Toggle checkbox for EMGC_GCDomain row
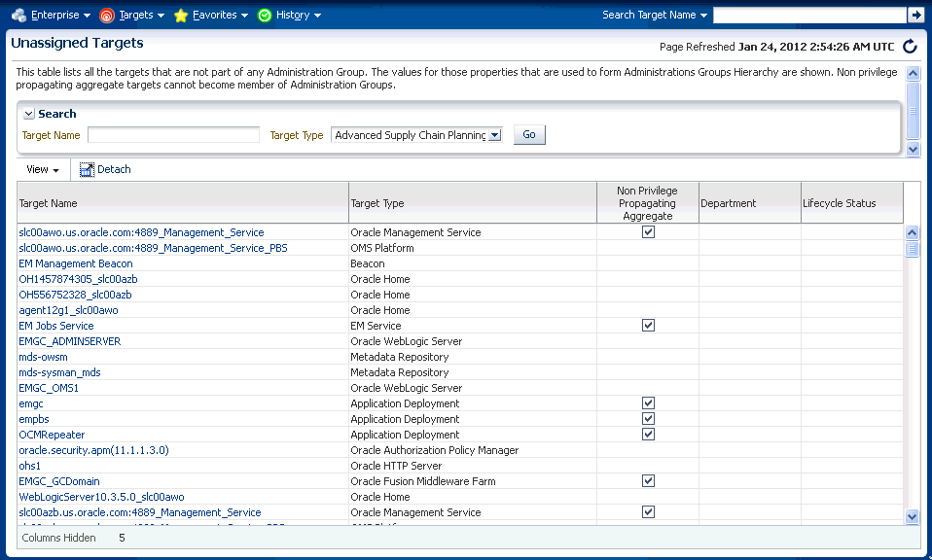 (x=648, y=481)
